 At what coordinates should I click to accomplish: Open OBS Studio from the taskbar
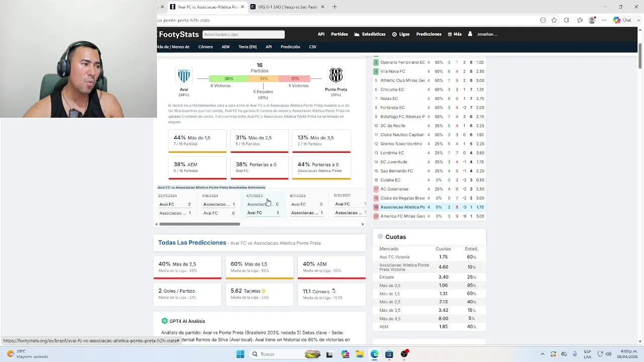pyautogui.click(x=404, y=354)
